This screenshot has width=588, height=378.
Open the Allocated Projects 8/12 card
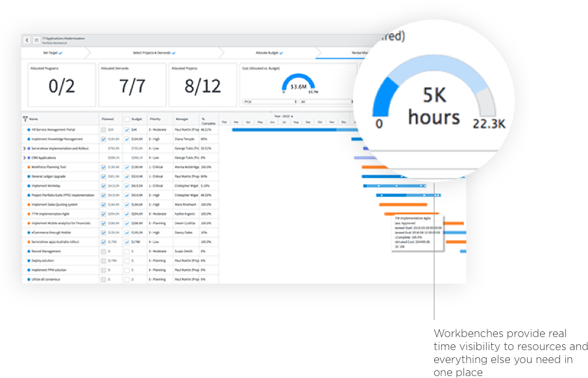(203, 85)
